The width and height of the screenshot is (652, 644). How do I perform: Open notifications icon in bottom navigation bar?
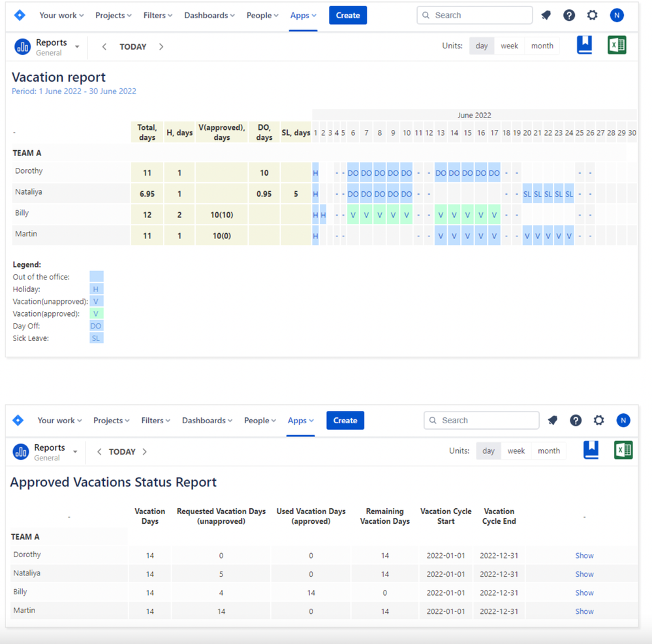pos(553,420)
